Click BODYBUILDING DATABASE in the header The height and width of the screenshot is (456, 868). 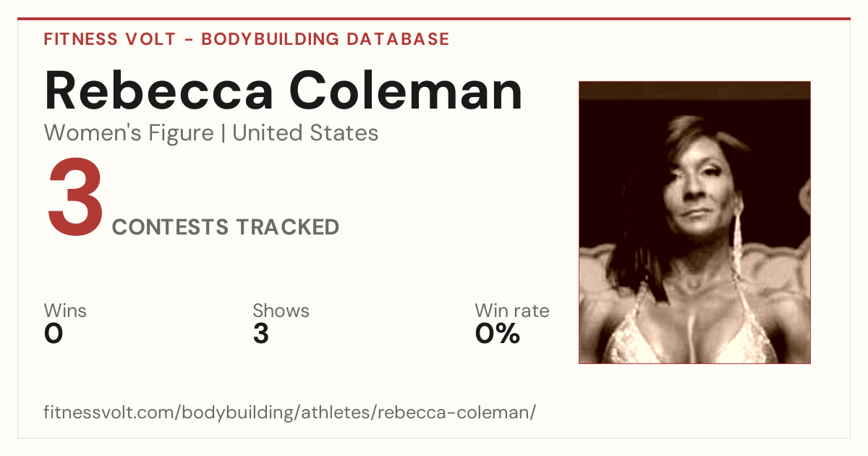325,39
